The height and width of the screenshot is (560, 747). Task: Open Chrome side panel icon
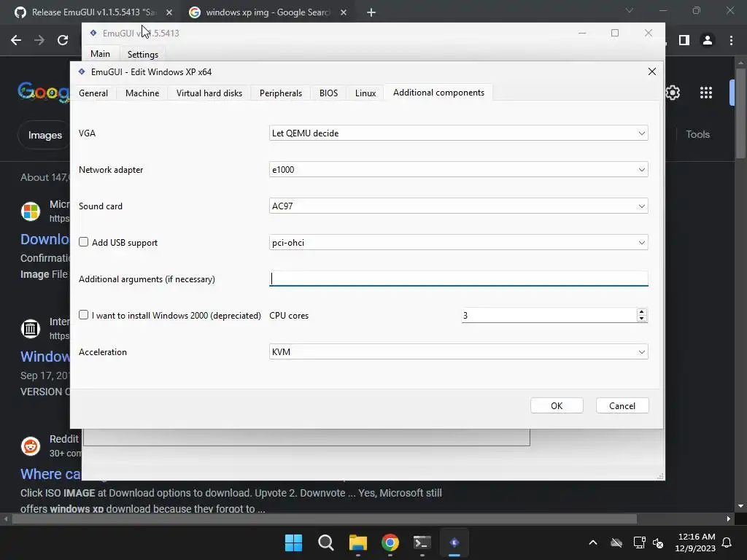point(684,41)
